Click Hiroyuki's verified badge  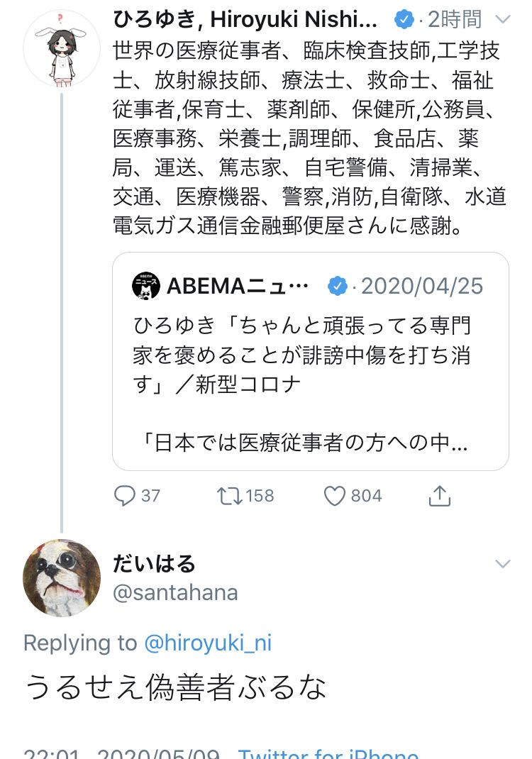coord(403,20)
